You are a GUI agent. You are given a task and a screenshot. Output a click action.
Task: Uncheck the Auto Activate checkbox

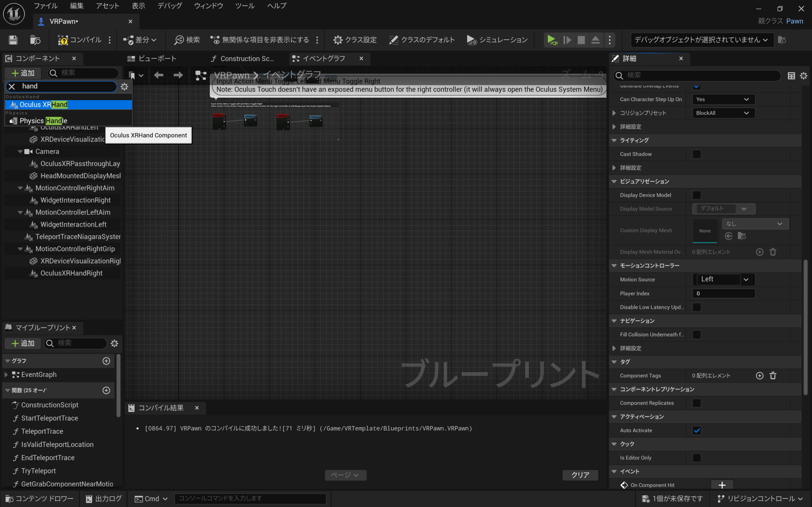[697, 431]
